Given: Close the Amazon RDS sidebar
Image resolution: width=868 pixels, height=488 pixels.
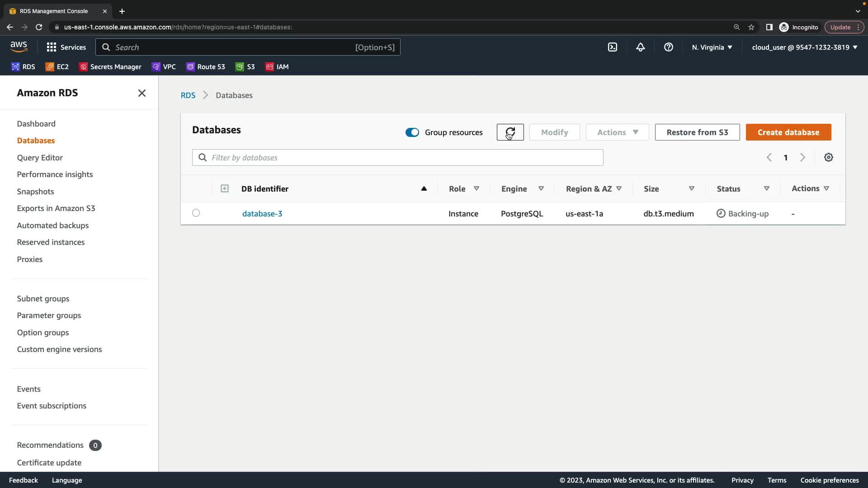Looking at the screenshot, I should pos(142,93).
